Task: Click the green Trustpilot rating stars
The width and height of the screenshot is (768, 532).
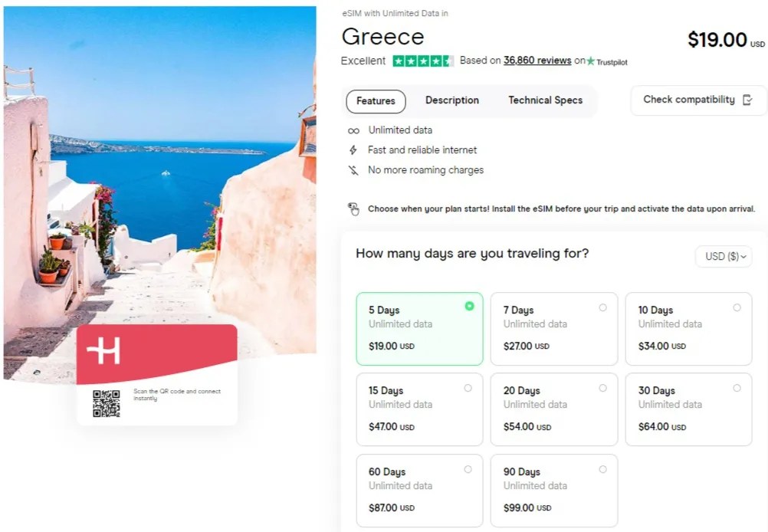Action: coord(422,61)
